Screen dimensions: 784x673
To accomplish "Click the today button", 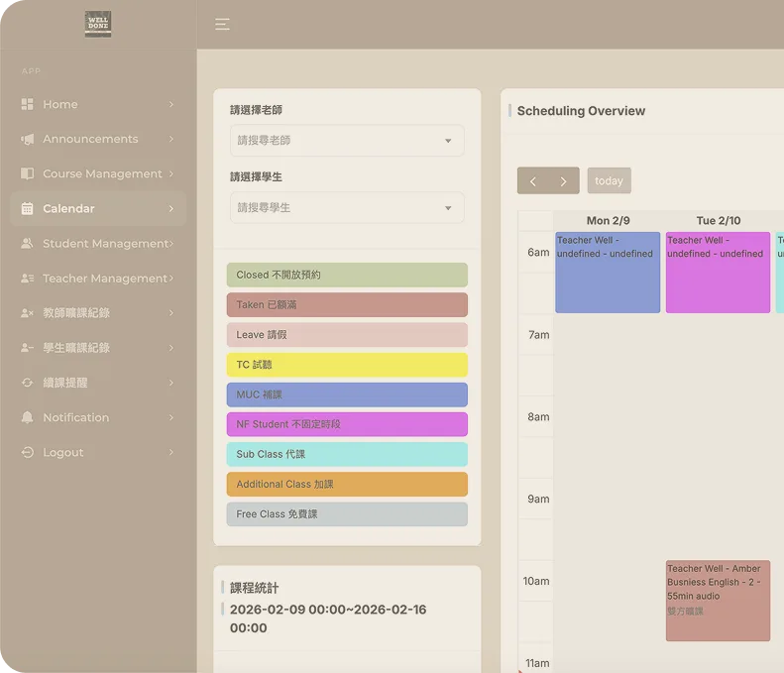I will point(609,181).
